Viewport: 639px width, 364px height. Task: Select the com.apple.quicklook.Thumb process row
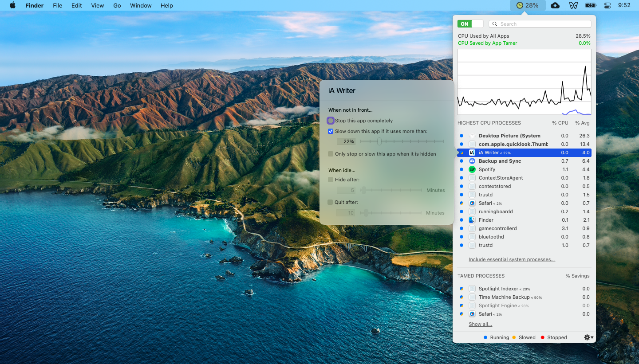point(524,144)
